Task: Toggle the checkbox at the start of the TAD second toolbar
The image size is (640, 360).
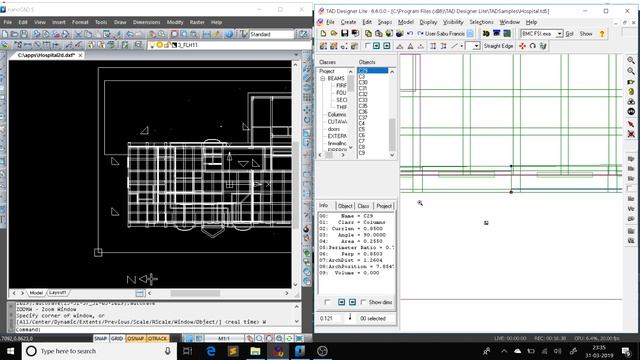Action: pos(367,46)
